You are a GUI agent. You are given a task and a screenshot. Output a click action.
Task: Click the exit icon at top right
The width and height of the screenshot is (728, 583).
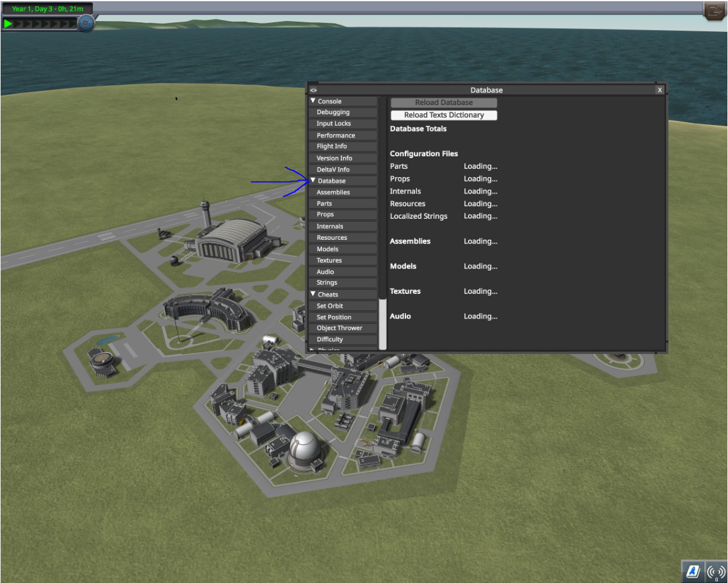(x=715, y=10)
